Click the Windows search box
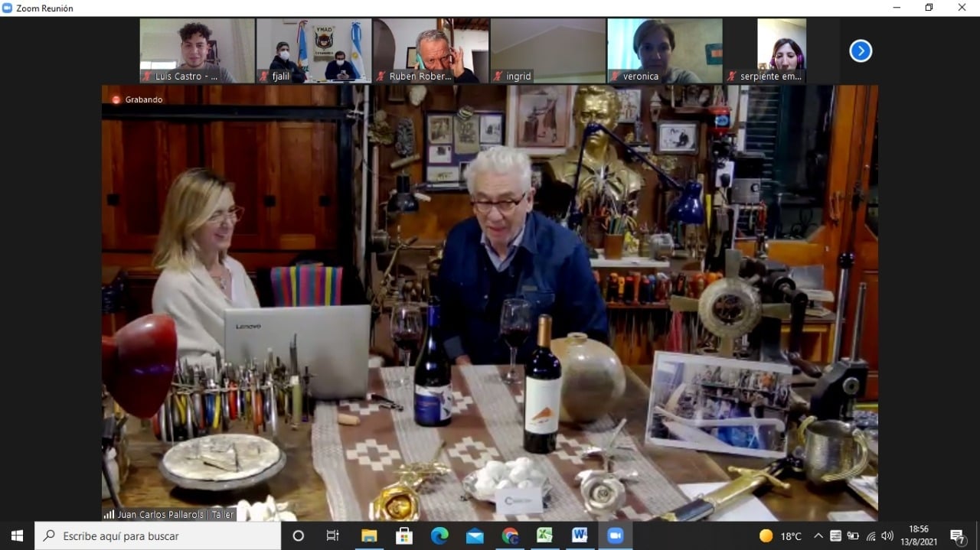Viewport: 980px width, 550px height. click(158, 535)
